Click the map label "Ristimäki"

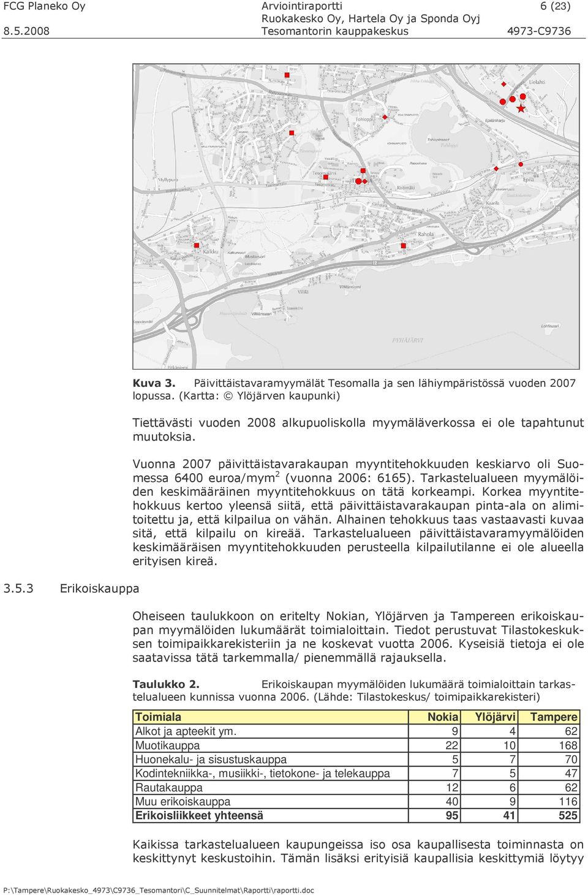click(x=406, y=188)
